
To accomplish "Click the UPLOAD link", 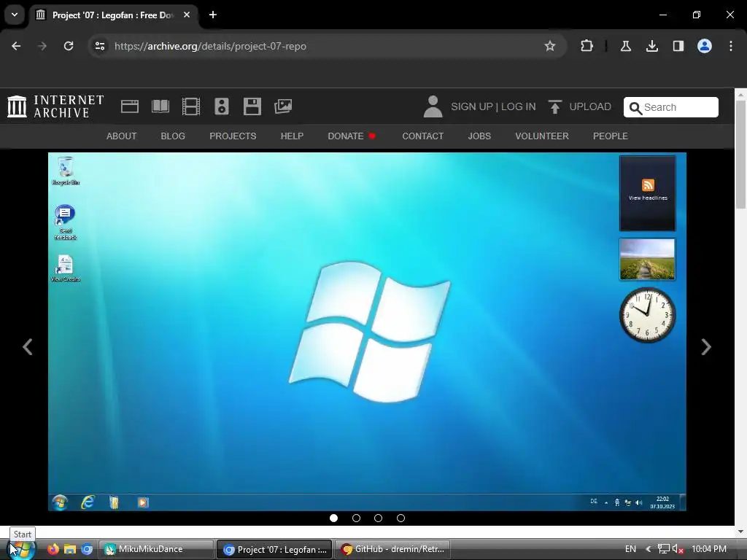I will coord(590,106).
